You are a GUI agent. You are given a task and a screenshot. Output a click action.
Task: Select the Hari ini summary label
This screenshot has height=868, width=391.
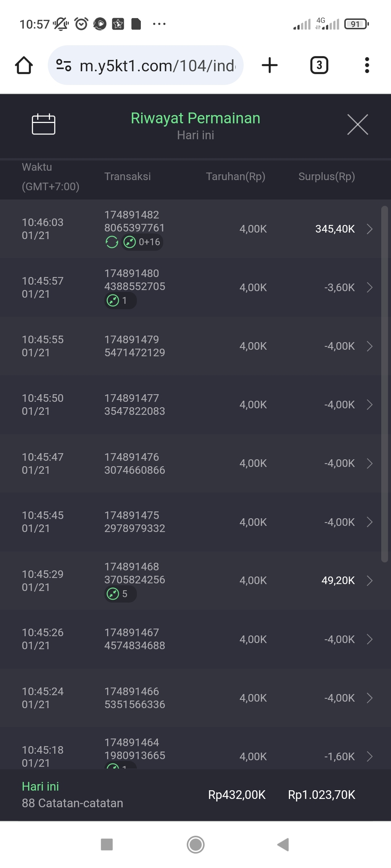click(40, 786)
